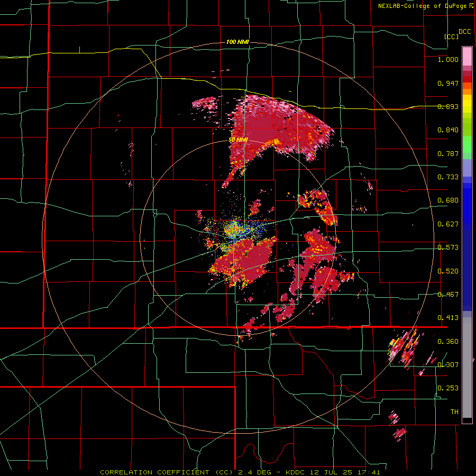Viewport: 476px width, 476px height.
Task: Pick the light pink segment of color bar
Action: tap(467, 56)
